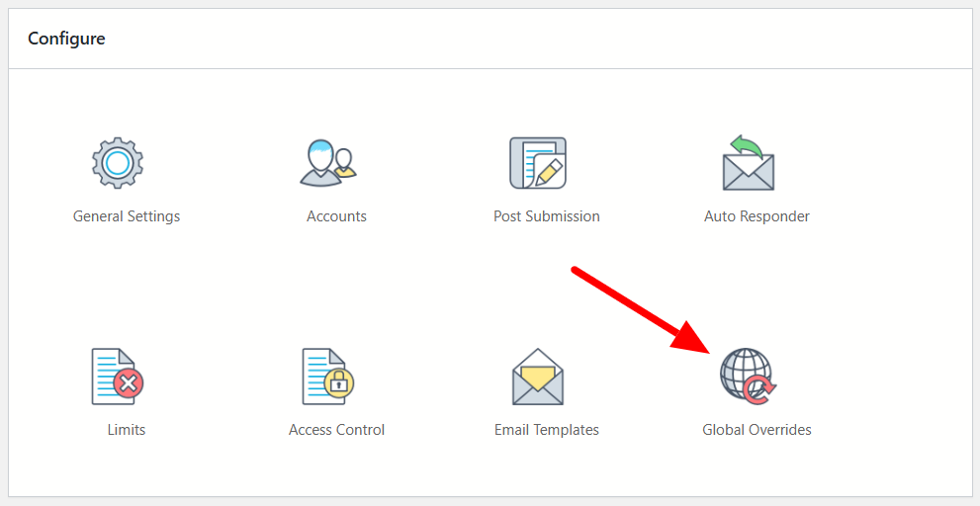The image size is (980, 506).
Task: Click the Post Submission text link
Action: pos(546,216)
